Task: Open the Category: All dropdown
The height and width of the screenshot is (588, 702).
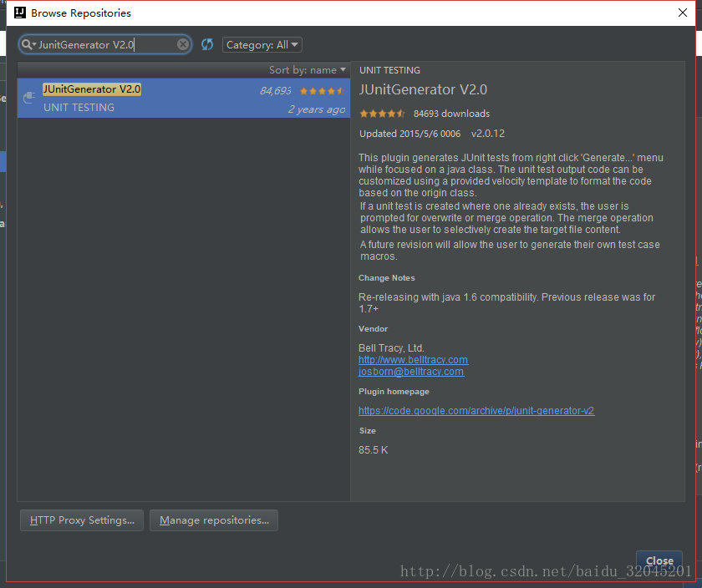Action: tap(262, 45)
